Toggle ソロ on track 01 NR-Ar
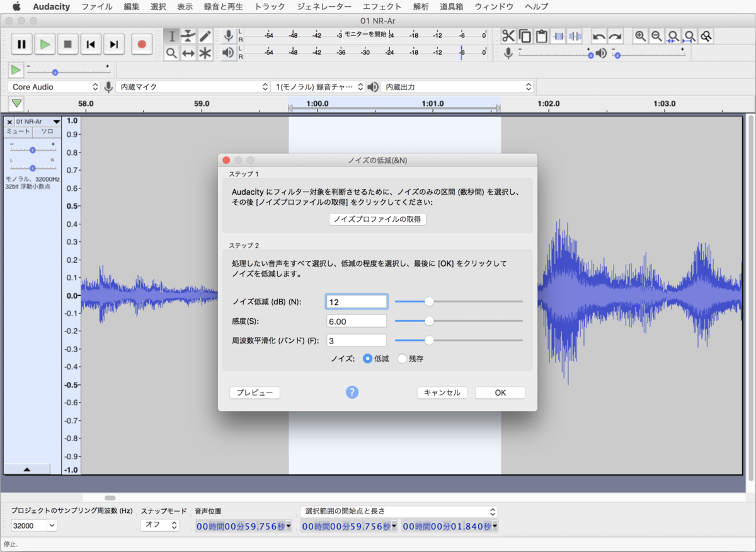 tap(47, 132)
